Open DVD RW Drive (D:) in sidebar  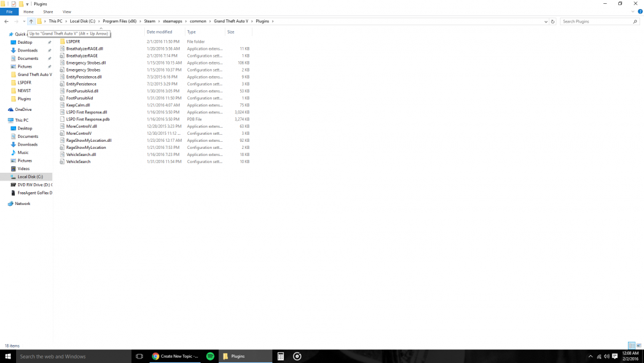33,185
